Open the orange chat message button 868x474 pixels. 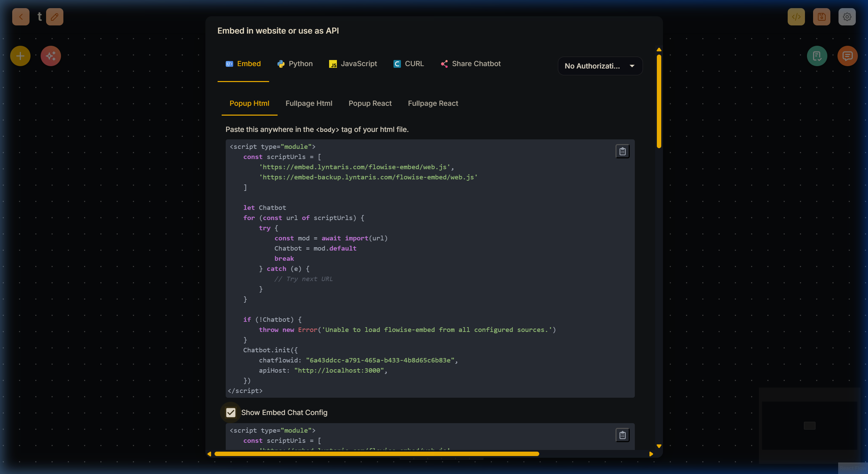848,56
